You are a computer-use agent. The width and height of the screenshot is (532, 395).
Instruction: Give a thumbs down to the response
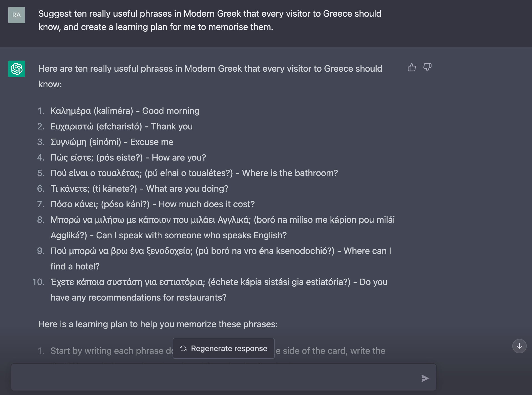click(x=427, y=67)
